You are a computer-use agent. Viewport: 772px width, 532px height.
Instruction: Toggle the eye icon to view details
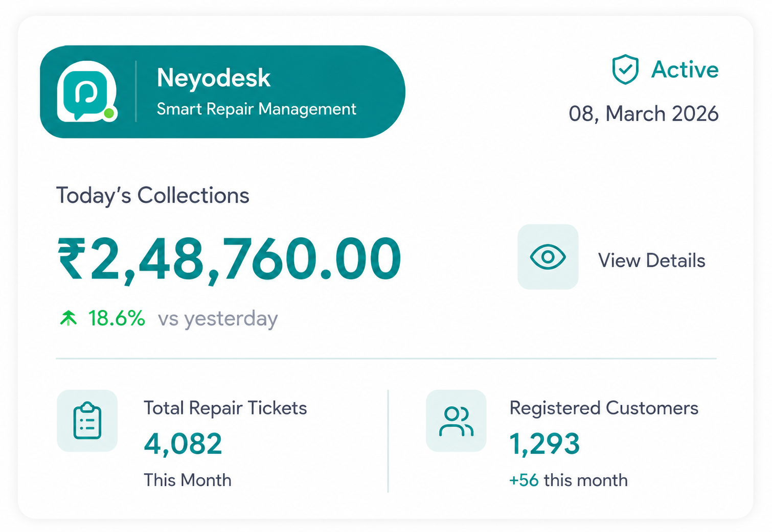(x=548, y=257)
